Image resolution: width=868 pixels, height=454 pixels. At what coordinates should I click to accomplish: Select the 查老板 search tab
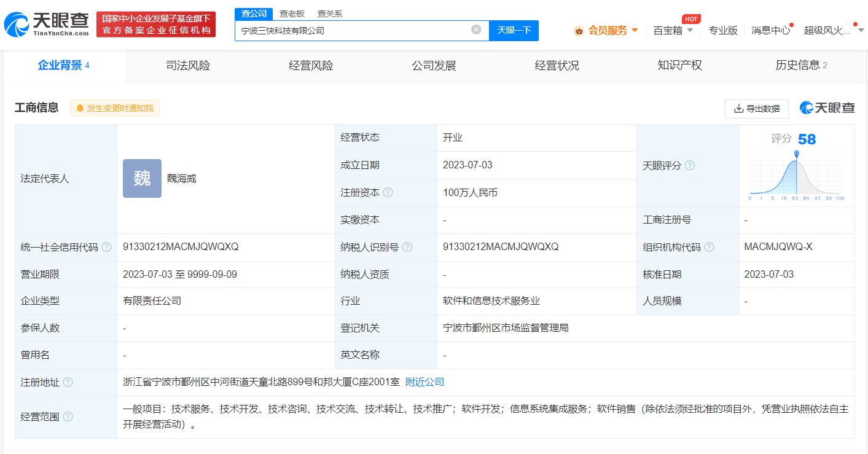[292, 14]
